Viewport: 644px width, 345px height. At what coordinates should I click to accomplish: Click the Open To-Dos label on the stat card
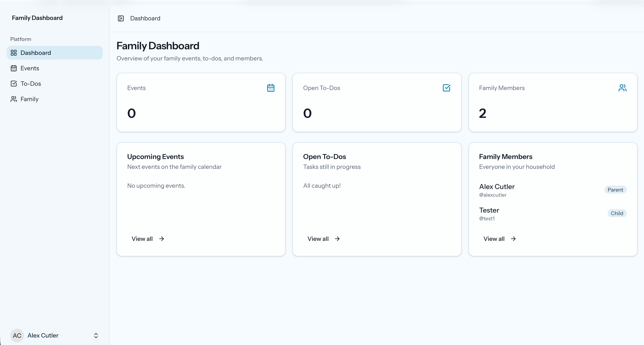coord(322,88)
